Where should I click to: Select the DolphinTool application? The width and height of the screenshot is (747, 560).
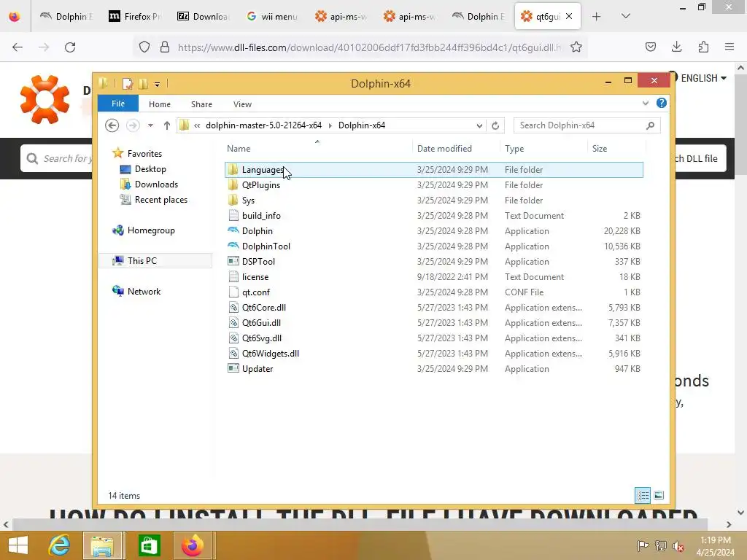click(433, 246)
